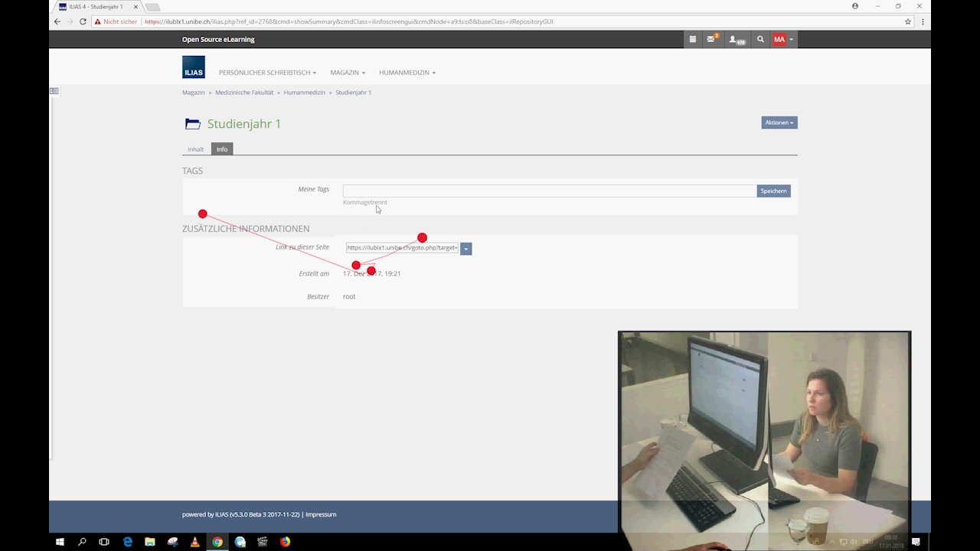Screen dimensions: 980x551
Task: Go to Medizinische Fakultät breadcrumb
Action: [244, 93]
